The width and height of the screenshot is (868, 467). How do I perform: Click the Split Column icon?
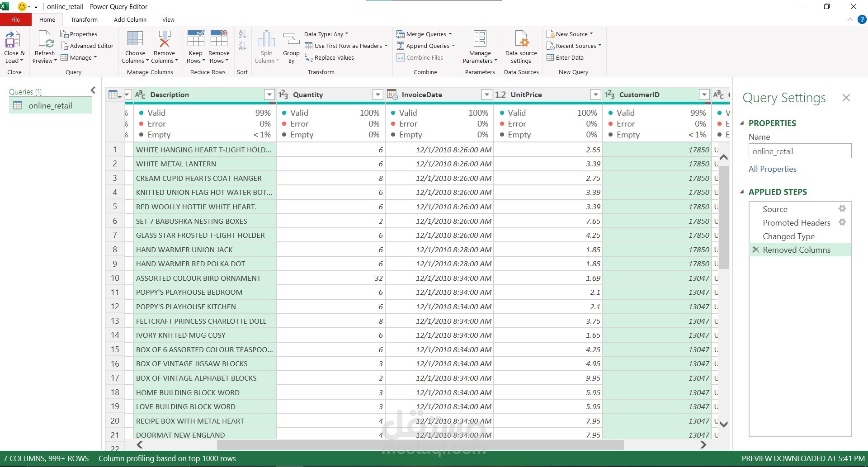tap(266, 39)
